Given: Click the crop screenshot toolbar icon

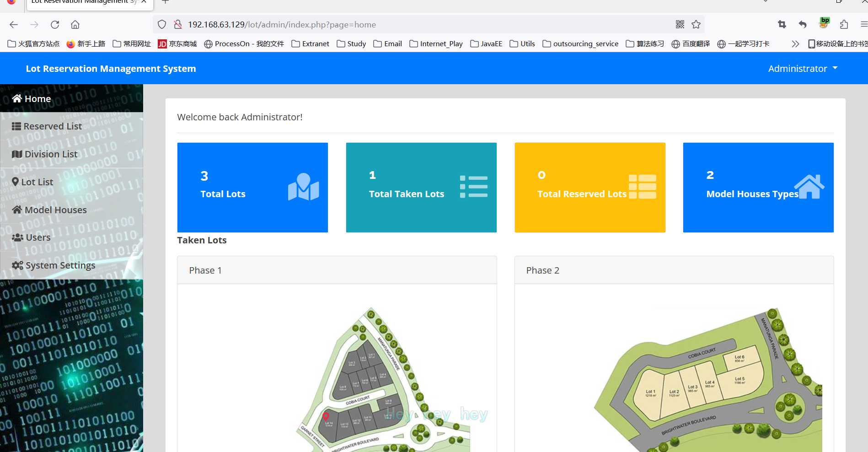Looking at the screenshot, I should click(782, 25).
